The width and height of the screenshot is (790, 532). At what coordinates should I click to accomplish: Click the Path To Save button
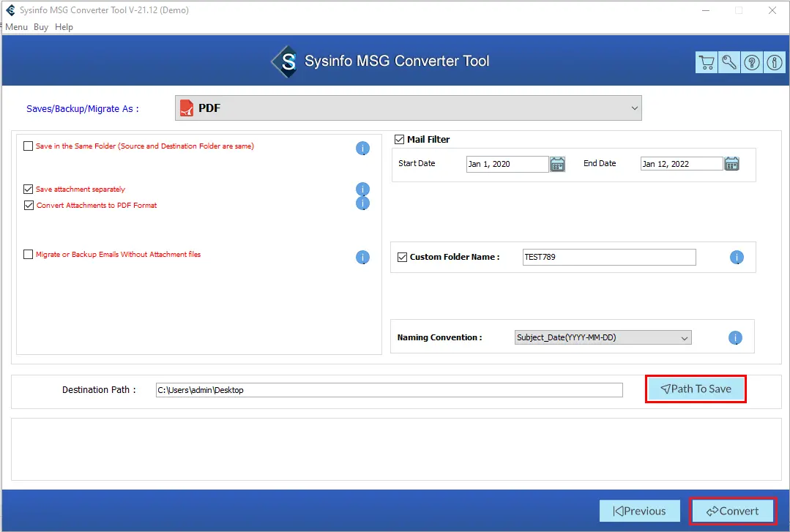click(696, 389)
